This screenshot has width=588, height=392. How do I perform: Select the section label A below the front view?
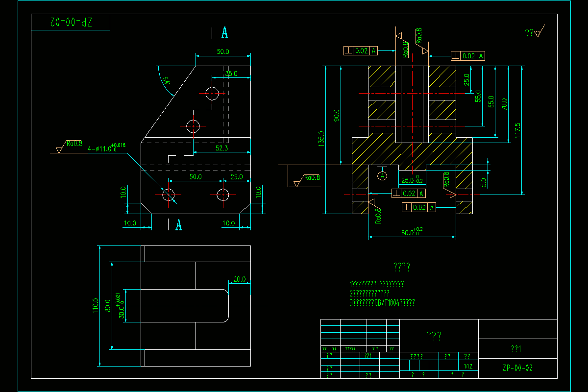click(x=179, y=225)
